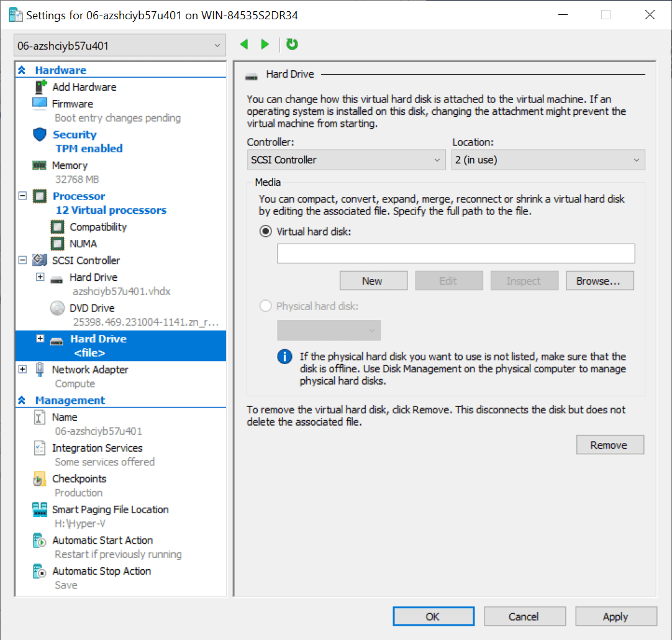Image resolution: width=672 pixels, height=640 pixels.
Task: Select the Physical hard disk radio button
Action: point(266,306)
